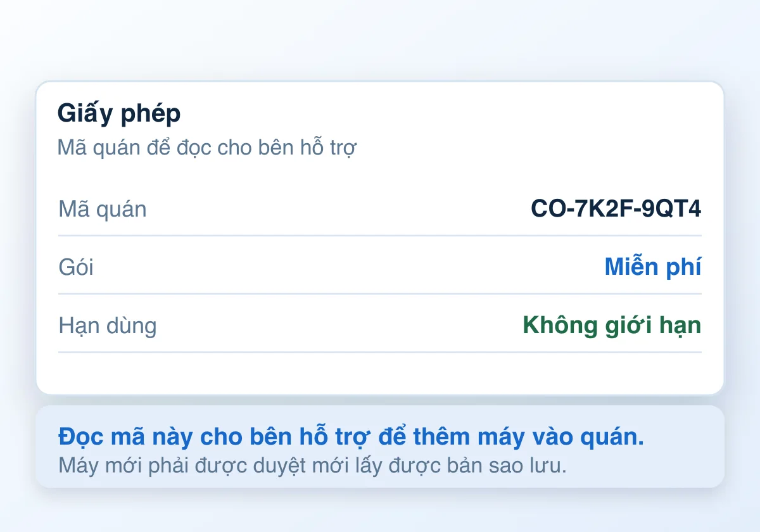Click the Mã quán row label
760x532 pixels.
tap(103, 209)
